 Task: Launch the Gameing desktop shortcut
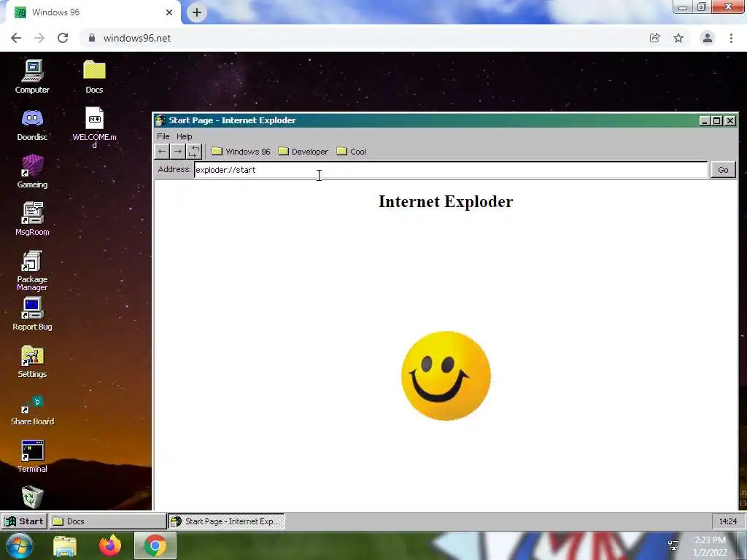pyautogui.click(x=32, y=171)
